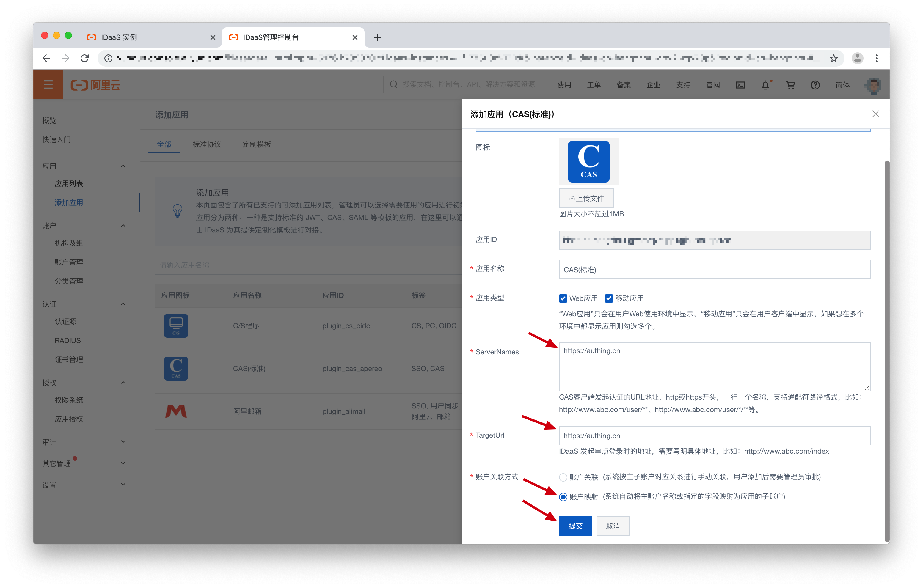Click the 阿里邮箱 app icon
The image size is (923, 588).
176,411
